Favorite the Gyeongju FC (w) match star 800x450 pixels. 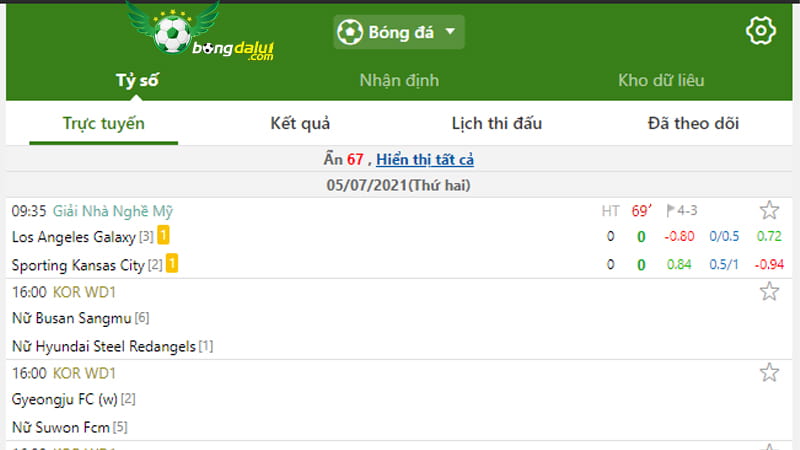(x=769, y=372)
